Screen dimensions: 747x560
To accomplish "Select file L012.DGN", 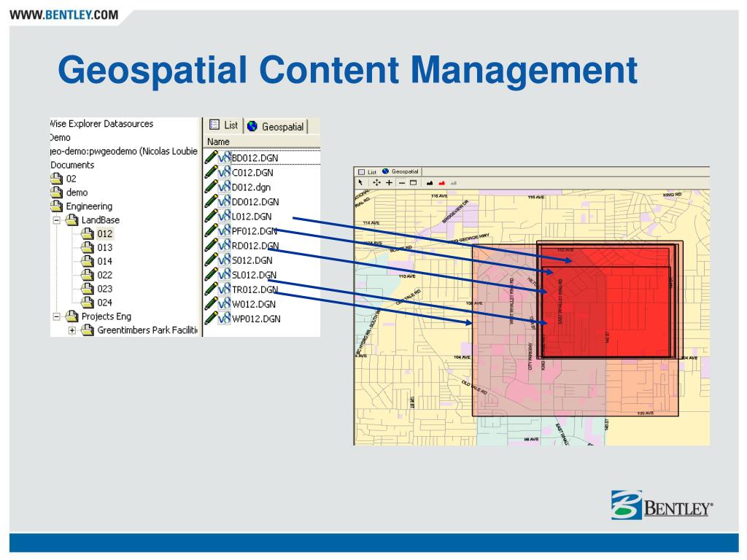I will 252,217.
